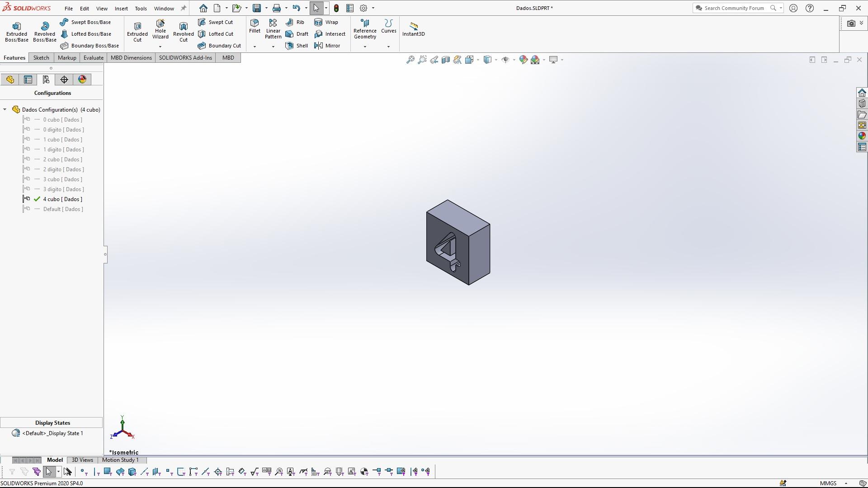Open the SOLIDWORKS Resources task pane
The height and width of the screenshot is (488, 868).
click(862, 93)
